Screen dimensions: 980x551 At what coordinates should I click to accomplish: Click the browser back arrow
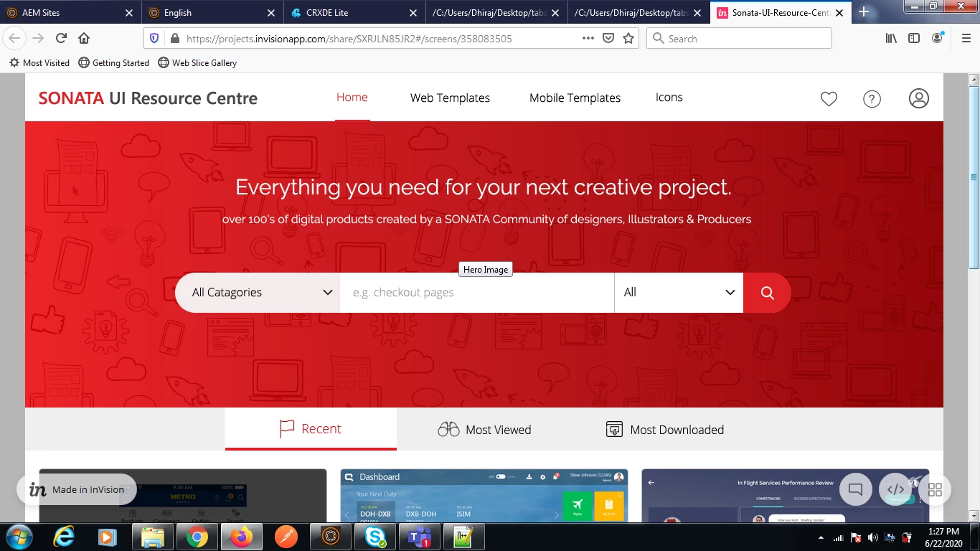point(14,39)
